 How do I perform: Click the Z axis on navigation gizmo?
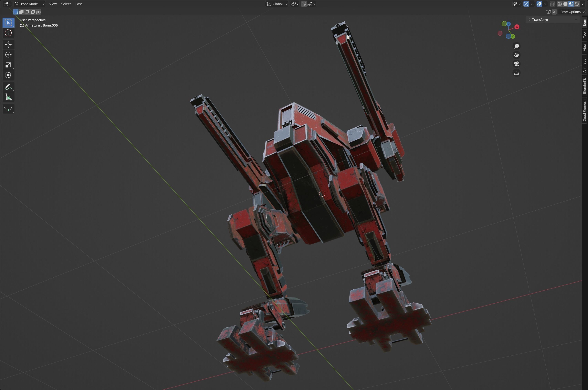click(x=509, y=24)
